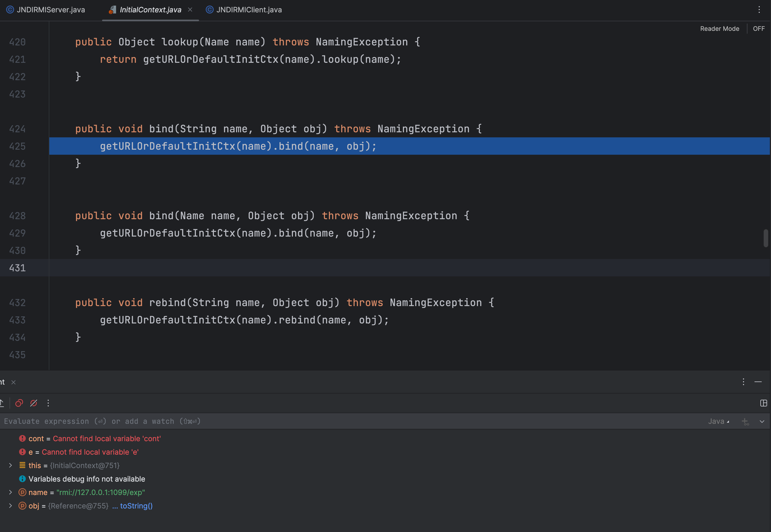Click the error icon beside 'cont'
Viewport: 771px width, 532px height.
click(x=22, y=438)
